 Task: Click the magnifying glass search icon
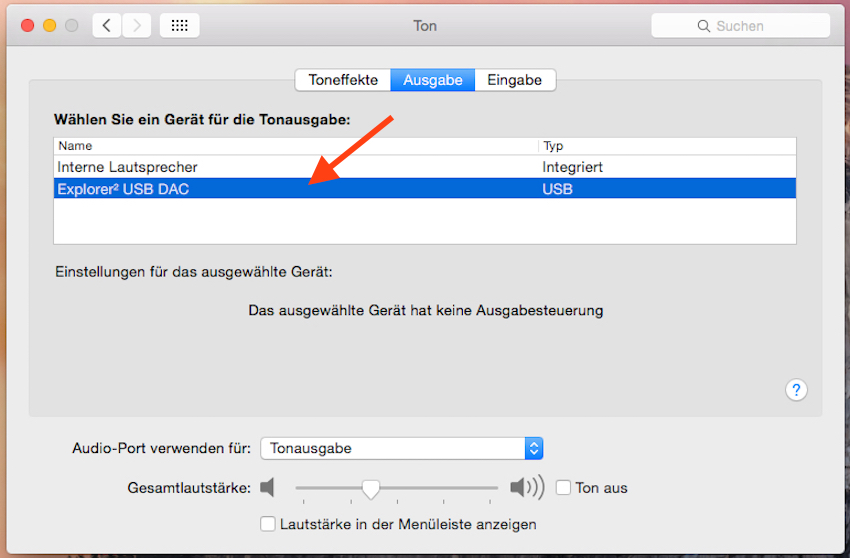705,27
